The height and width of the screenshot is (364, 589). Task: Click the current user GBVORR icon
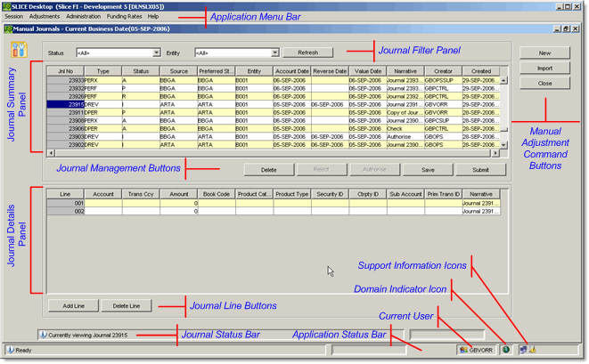click(464, 351)
